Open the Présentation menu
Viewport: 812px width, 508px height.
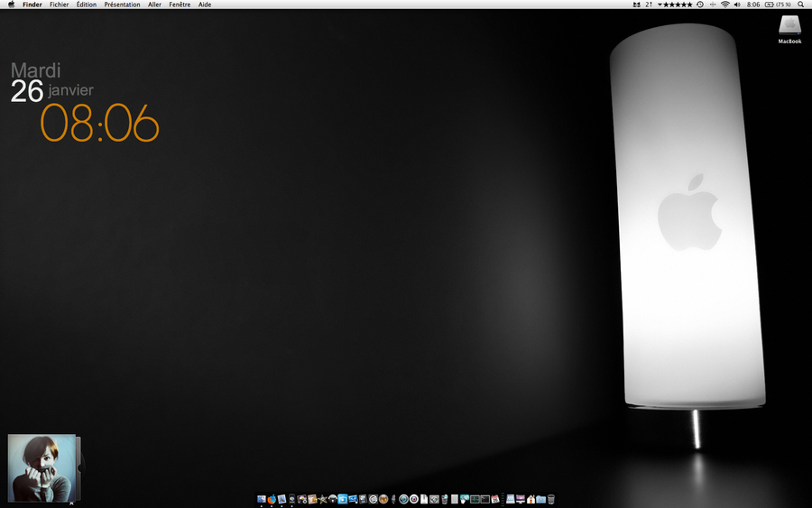(x=122, y=5)
